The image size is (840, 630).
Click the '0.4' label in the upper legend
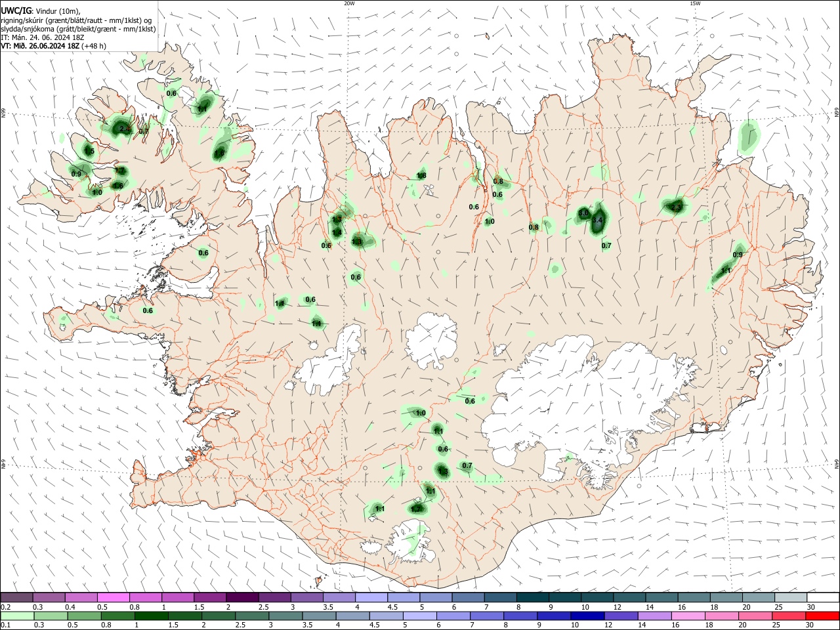(x=70, y=607)
